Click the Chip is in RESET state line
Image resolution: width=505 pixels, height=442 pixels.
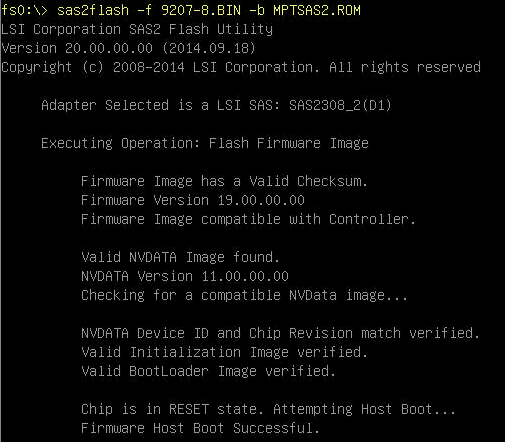pyautogui.click(x=268, y=409)
